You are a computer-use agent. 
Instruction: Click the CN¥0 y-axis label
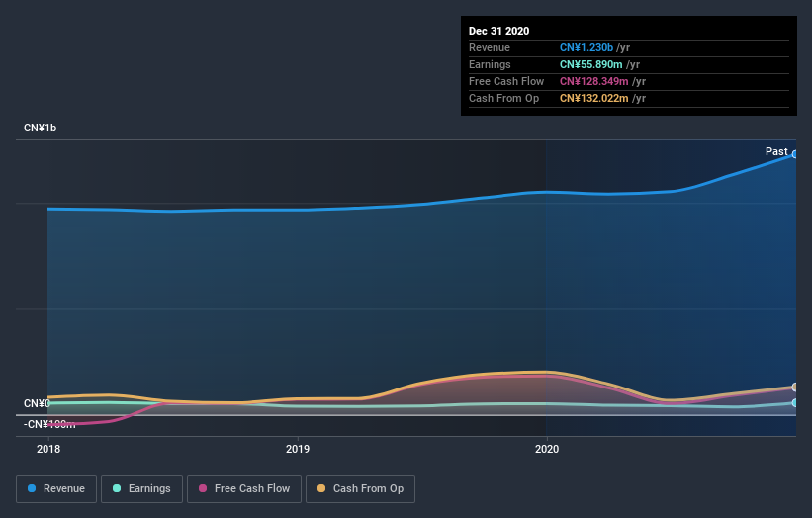[37, 403]
